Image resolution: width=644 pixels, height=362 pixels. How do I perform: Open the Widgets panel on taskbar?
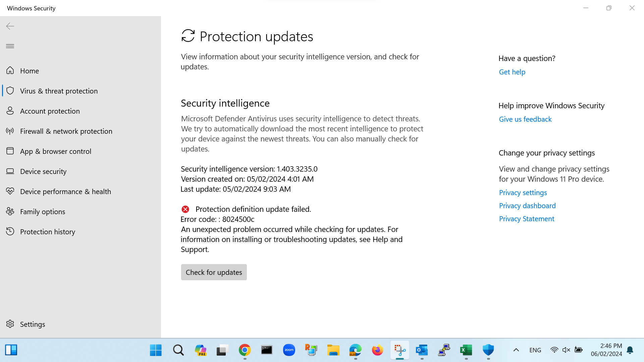pos(11,350)
